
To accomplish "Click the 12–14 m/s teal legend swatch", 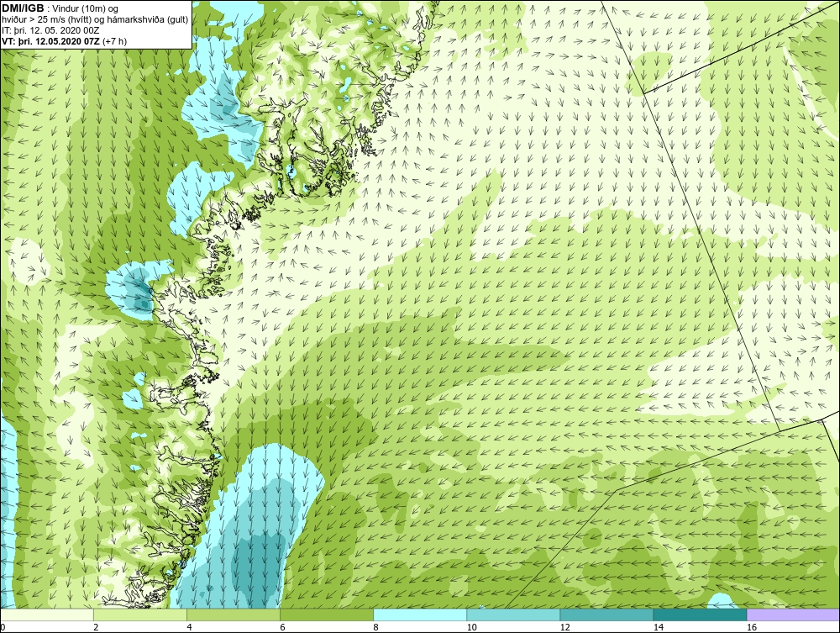I will tap(606, 615).
